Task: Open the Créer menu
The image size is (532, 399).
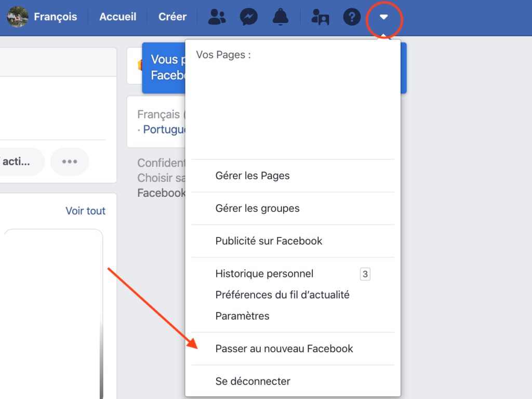Action: point(172,17)
